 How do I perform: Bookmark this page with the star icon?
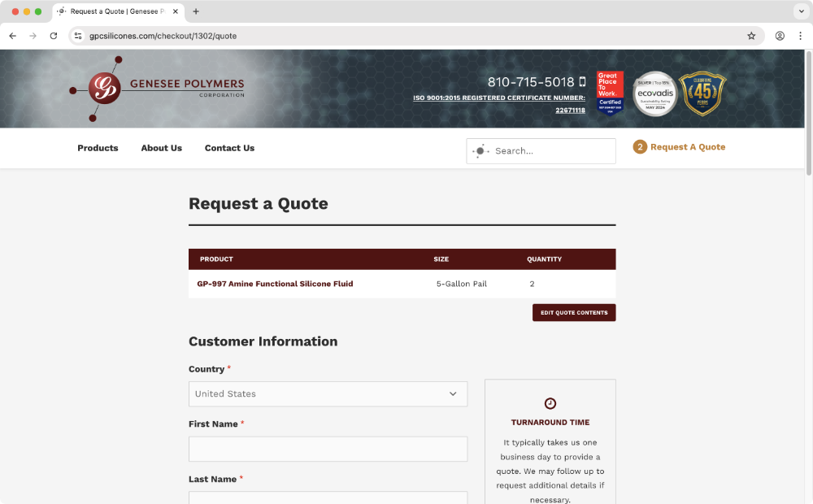click(751, 36)
